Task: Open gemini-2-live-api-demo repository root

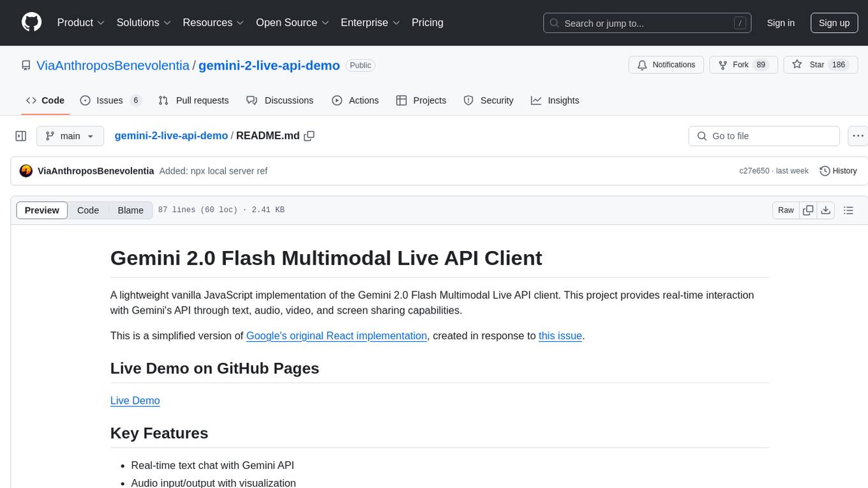Action: [269, 65]
